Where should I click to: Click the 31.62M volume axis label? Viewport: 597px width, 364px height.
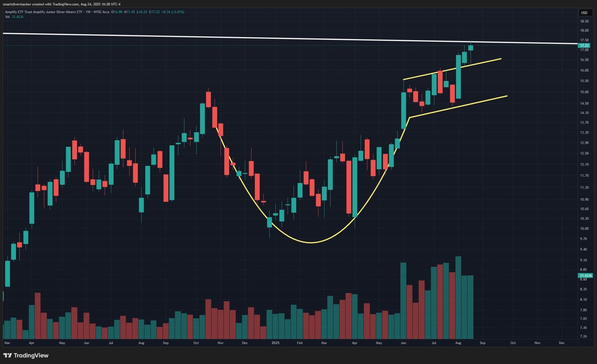(585, 275)
